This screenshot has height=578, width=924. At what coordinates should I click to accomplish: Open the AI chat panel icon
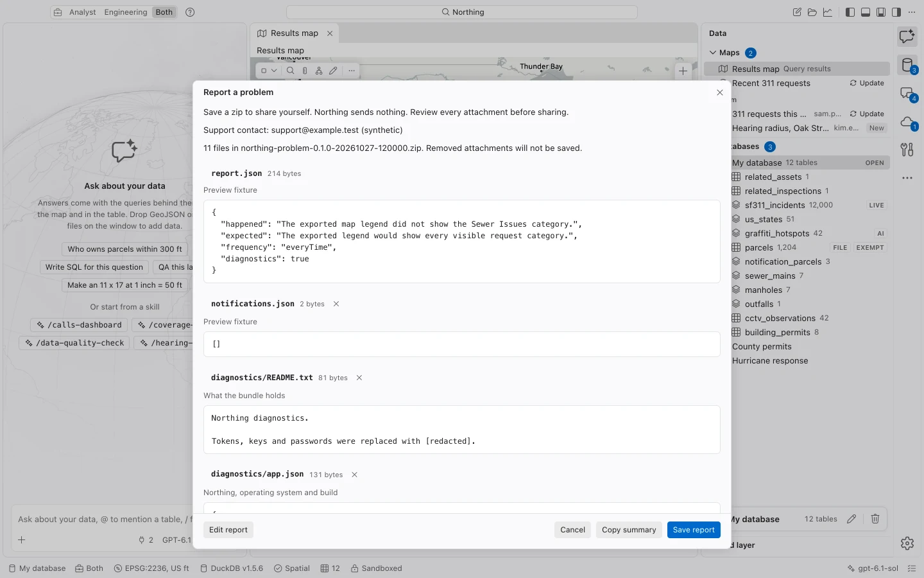click(907, 37)
